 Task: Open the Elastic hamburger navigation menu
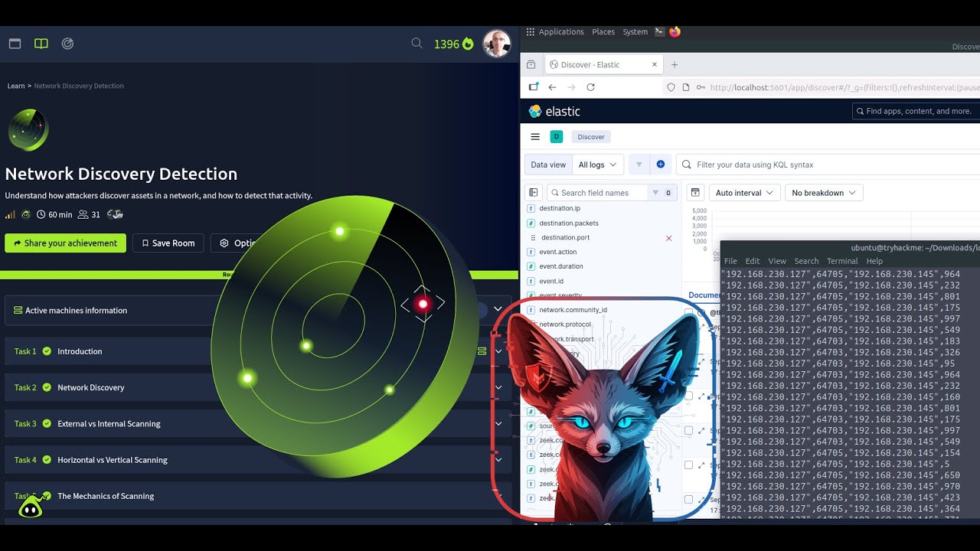pos(535,137)
